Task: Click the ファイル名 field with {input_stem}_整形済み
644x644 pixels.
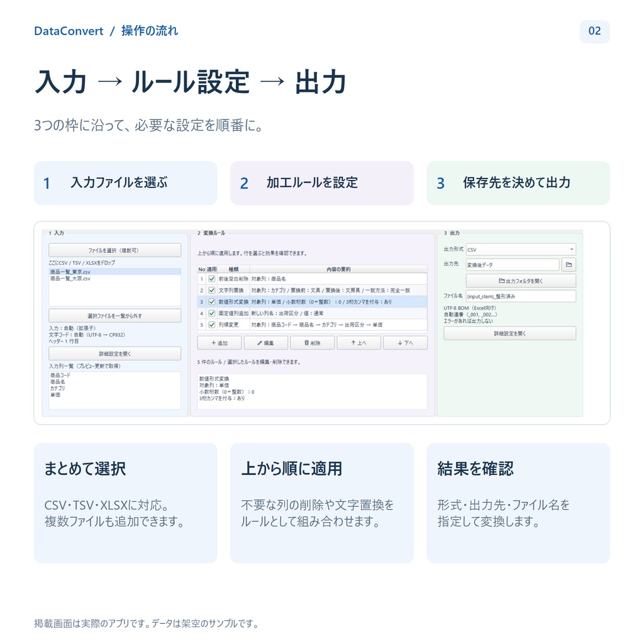Action: click(521, 296)
